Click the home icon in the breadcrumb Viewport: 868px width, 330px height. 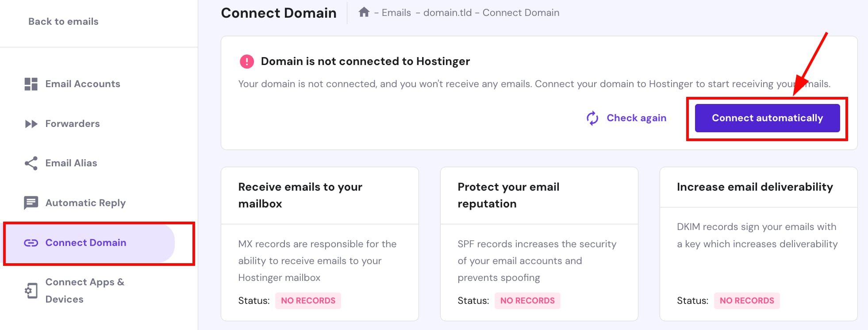pos(364,12)
